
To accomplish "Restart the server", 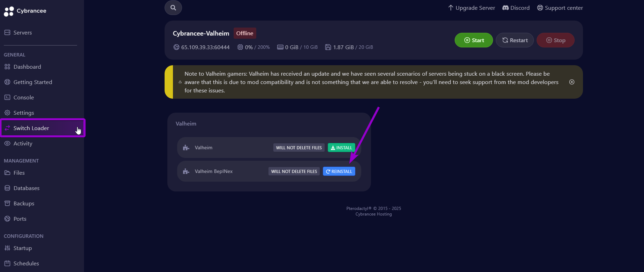I will (x=515, y=40).
